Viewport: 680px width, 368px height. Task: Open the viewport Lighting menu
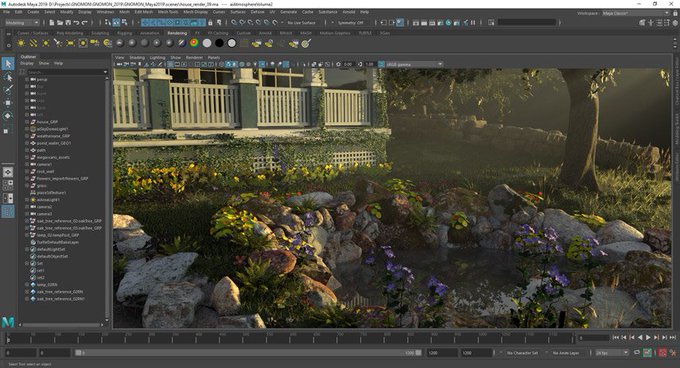tap(157, 57)
